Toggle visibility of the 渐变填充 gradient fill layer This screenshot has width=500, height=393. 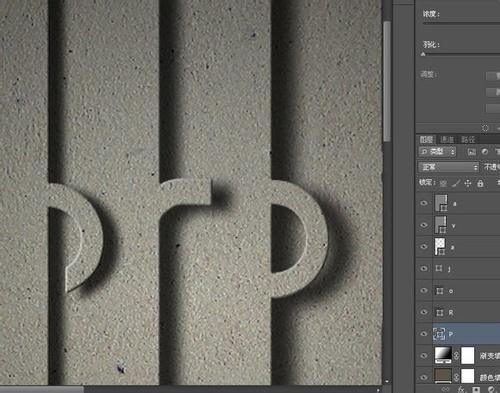424,356
